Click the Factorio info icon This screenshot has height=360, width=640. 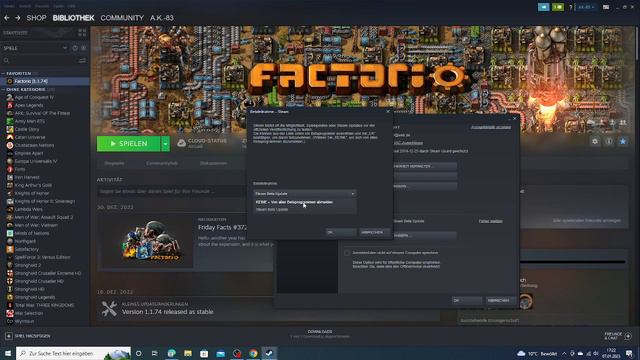pyautogui.click(x=609, y=141)
